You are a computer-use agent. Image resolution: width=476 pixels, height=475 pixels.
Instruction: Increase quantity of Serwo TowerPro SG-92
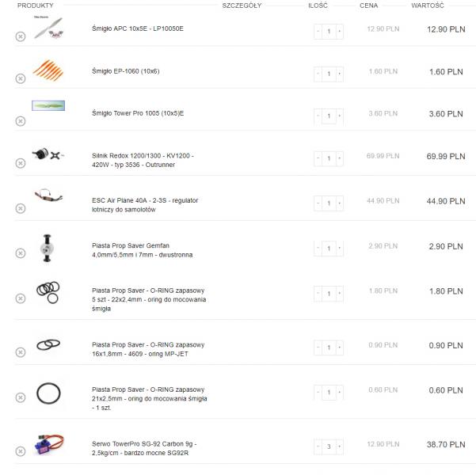340,446
